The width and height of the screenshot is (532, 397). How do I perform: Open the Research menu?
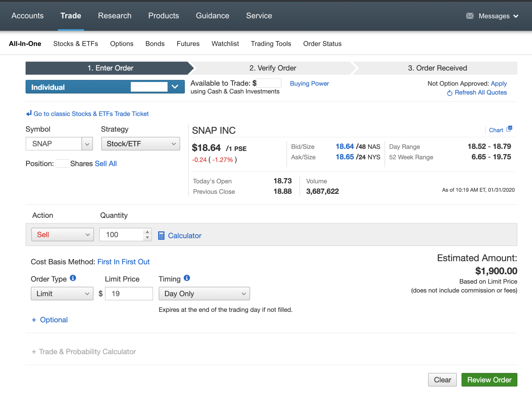click(114, 16)
